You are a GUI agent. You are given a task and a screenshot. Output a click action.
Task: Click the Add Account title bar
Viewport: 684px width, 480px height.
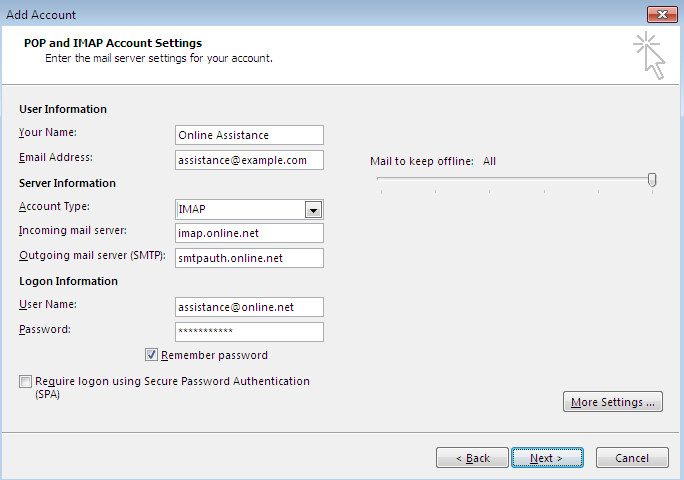(x=300, y=14)
